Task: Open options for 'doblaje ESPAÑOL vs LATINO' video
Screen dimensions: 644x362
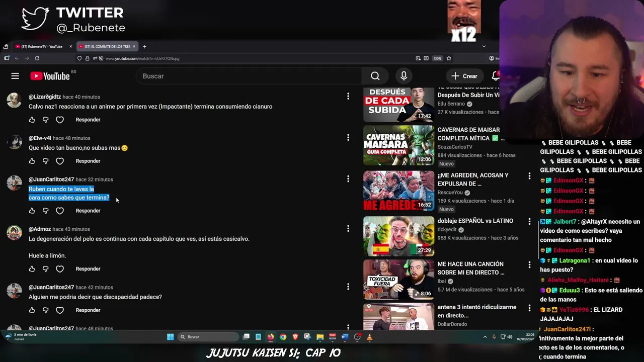Action: [529, 221]
